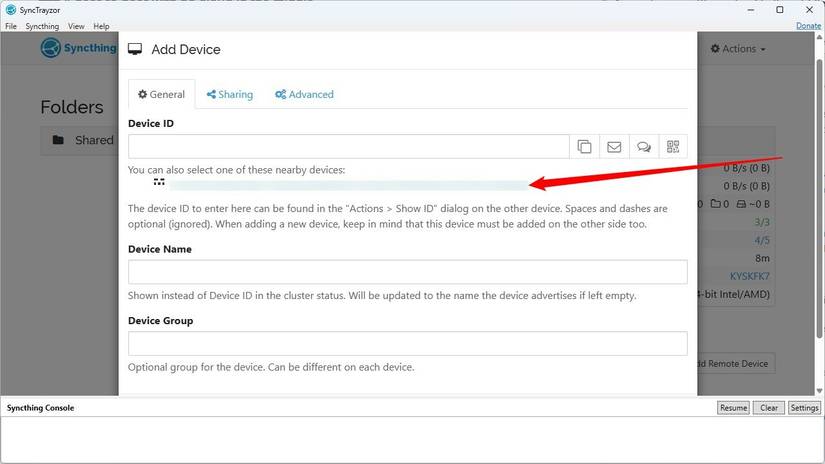Select the nearby device ID entry
The height and width of the screenshot is (464, 825).
348,185
